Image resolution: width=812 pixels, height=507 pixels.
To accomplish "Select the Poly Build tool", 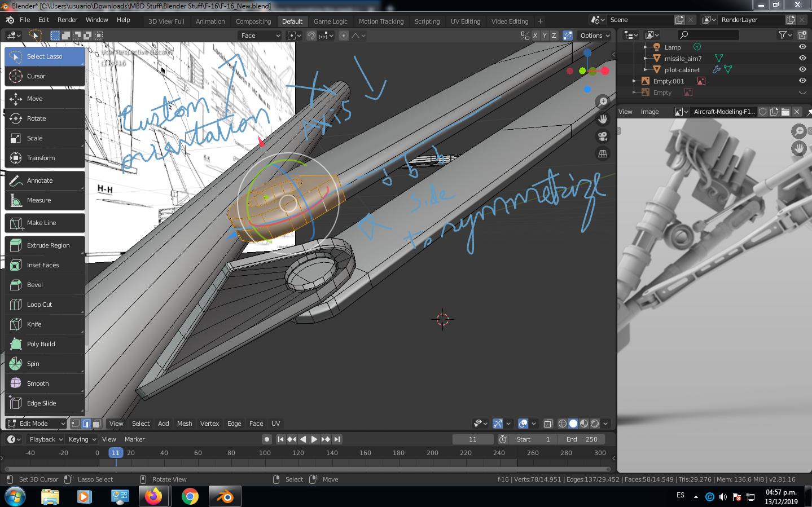I will tap(45, 344).
